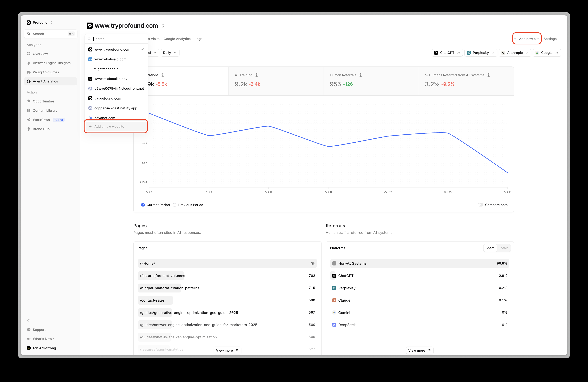The width and height of the screenshot is (588, 382).
Task: Toggle the Compare bots switch
Action: [480, 205]
